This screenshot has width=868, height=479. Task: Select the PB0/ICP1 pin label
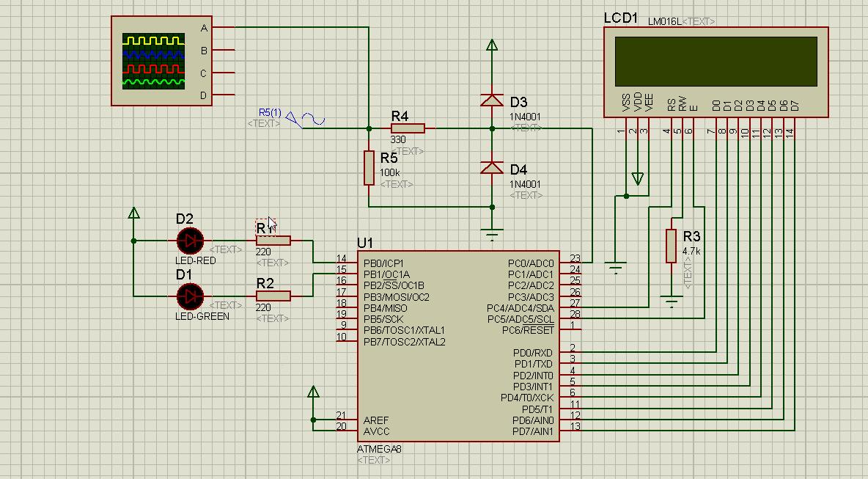click(383, 263)
